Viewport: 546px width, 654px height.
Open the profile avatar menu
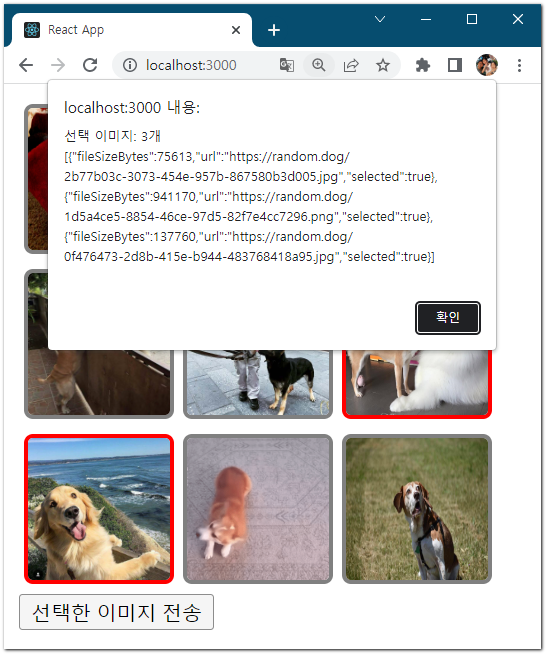coord(487,65)
